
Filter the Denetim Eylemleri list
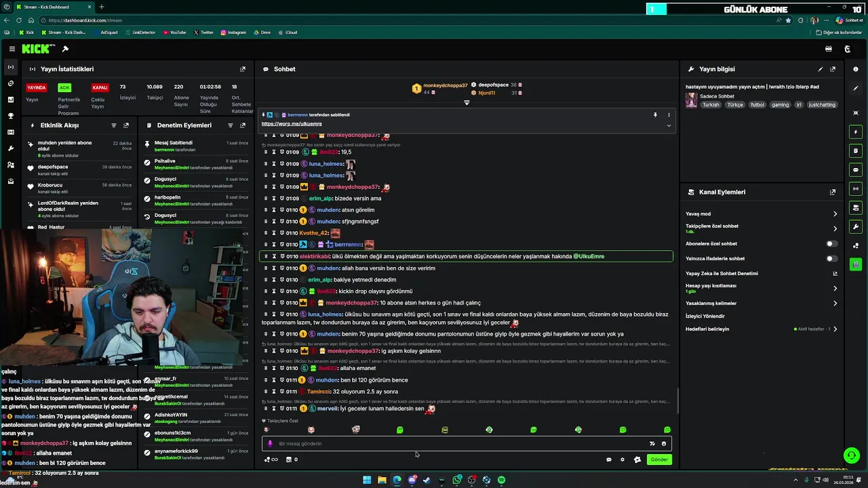230,125
